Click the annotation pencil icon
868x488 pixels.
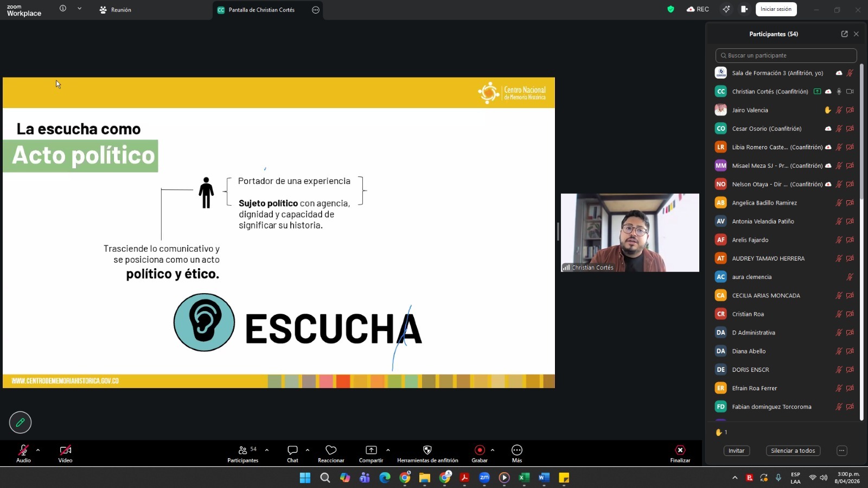[x=20, y=422]
